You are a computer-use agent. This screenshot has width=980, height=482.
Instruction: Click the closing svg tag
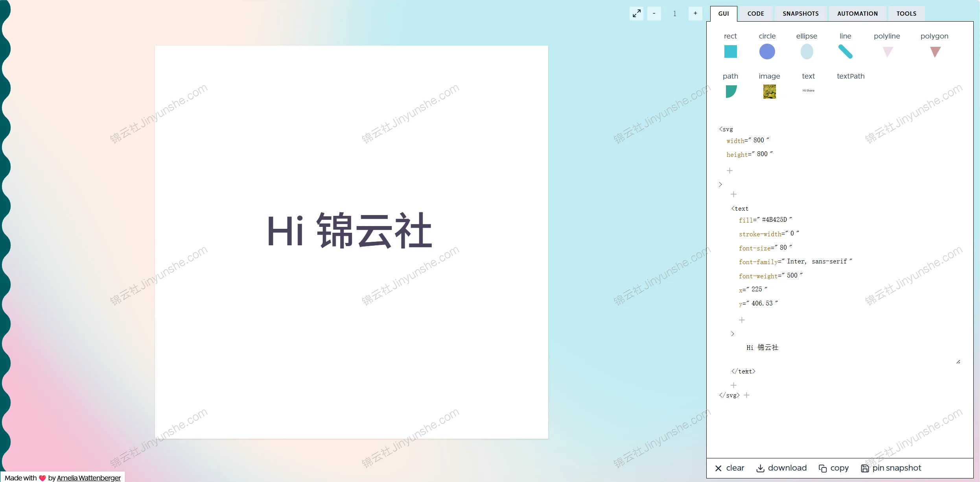click(729, 396)
